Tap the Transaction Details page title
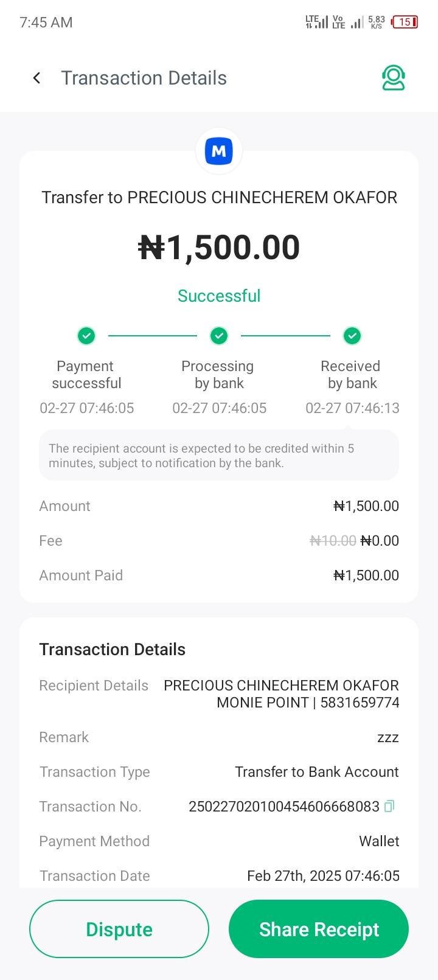Viewport: 438px width, 980px height. click(144, 78)
